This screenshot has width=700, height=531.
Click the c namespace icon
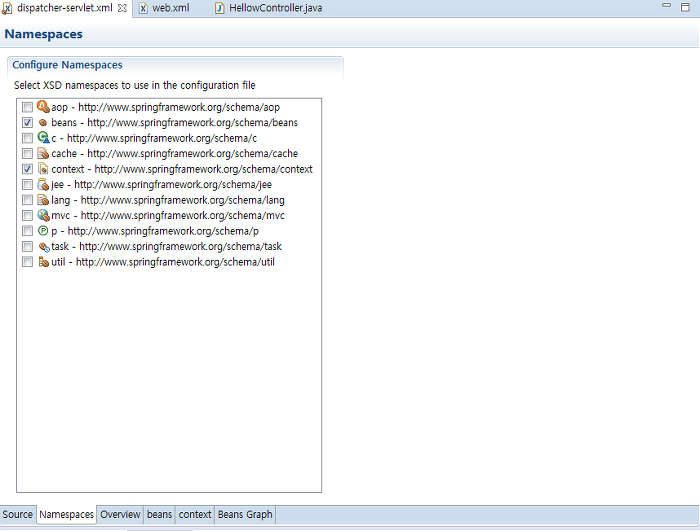tap(43, 138)
